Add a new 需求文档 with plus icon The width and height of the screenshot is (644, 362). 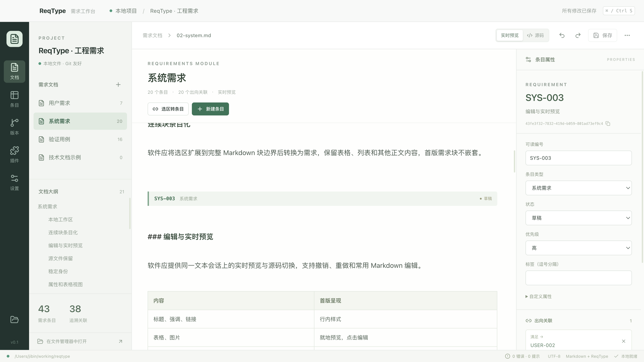pos(118,85)
